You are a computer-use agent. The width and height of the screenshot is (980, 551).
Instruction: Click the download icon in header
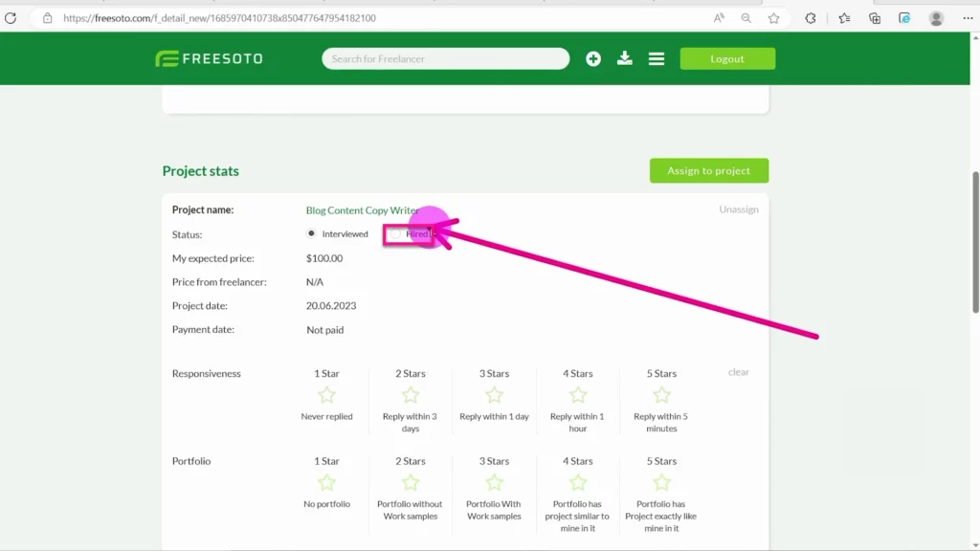pyautogui.click(x=624, y=58)
